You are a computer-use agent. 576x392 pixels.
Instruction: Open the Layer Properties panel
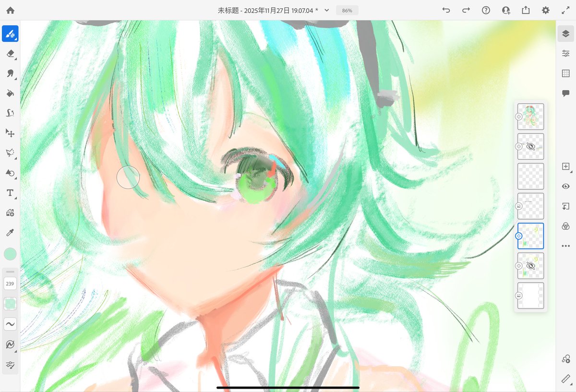pos(565,53)
